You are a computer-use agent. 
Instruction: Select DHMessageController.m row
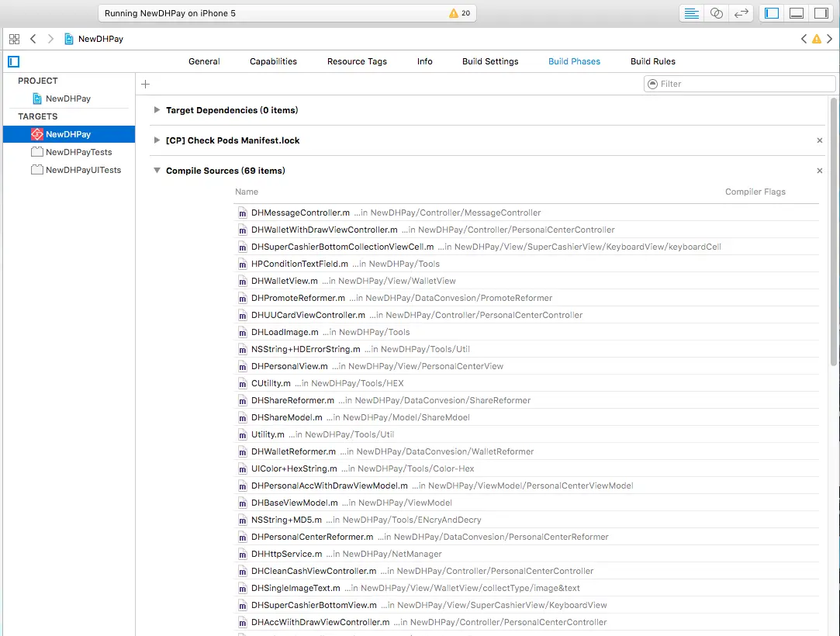(x=526, y=213)
